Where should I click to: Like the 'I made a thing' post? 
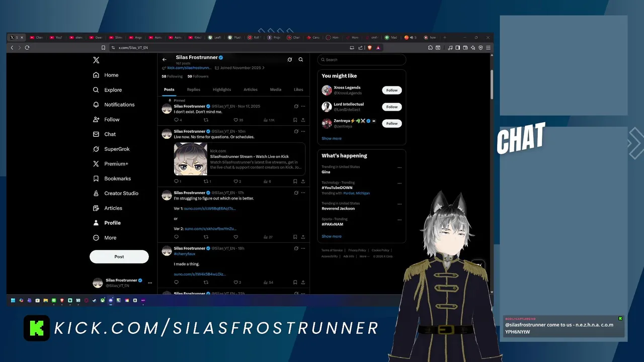(235, 283)
